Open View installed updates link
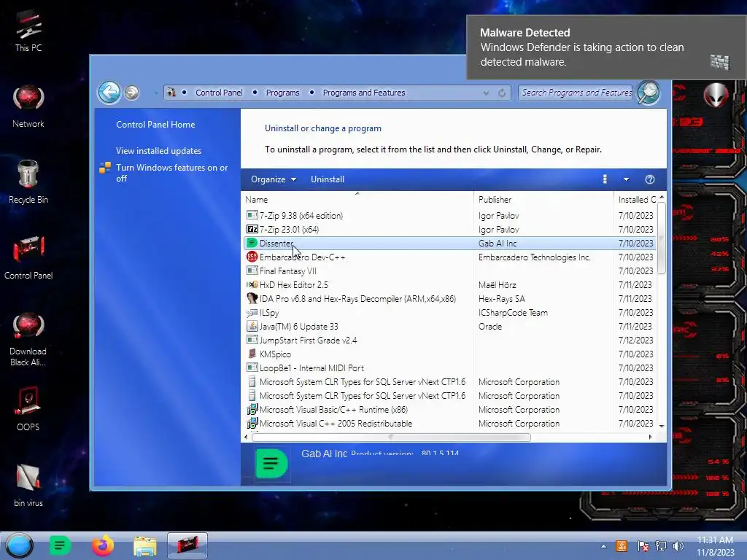 [x=158, y=151]
